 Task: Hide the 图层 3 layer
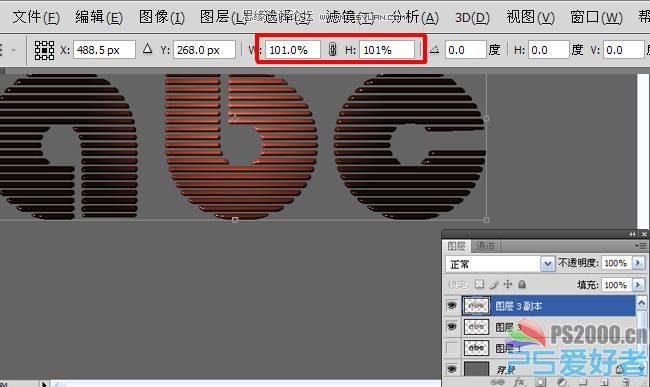452,327
